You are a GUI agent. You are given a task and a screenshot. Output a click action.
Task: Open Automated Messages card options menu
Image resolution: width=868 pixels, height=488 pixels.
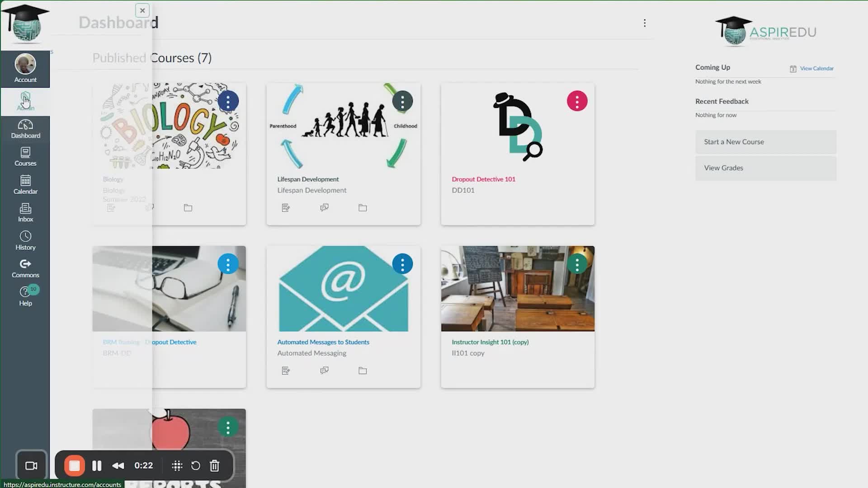pyautogui.click(x=402, y=264)
